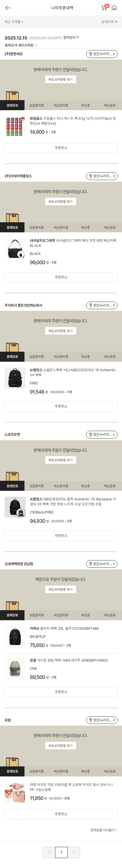Image resolution: width=122 pixels, height=868 pixels.
Task: Select page number 1 in pagination
Action: tap(61, 852)
